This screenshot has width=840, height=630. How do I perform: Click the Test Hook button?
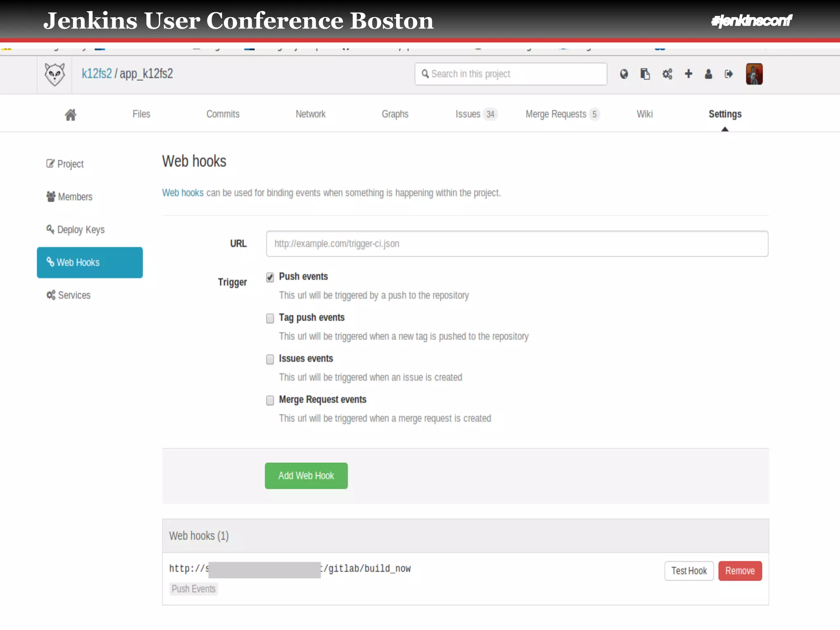pyautogui.click(x=689, y=571)
